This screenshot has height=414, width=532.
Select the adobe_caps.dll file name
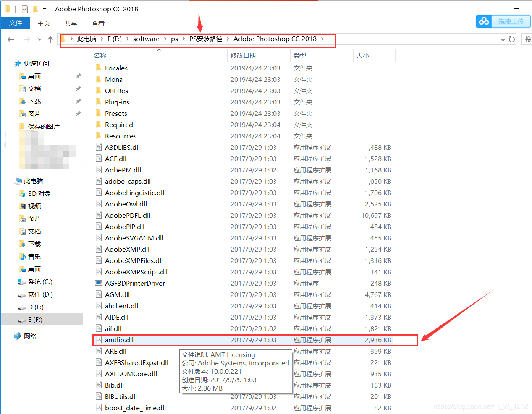128,181
